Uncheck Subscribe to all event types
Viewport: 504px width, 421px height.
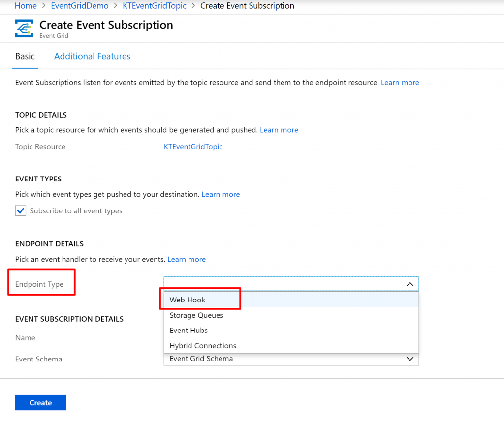pyautogui.click(x=21, y=211)
